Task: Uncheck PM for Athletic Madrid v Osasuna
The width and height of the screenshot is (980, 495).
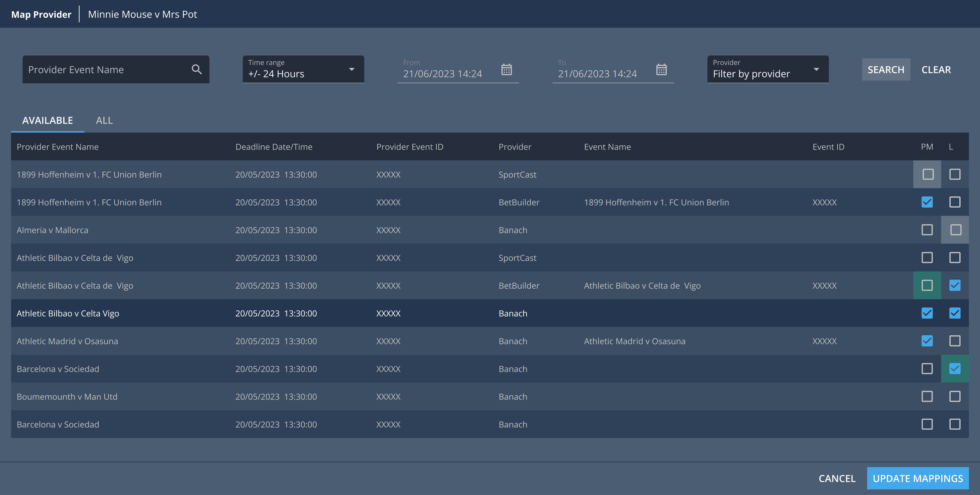Action: [x=927, y=341]
